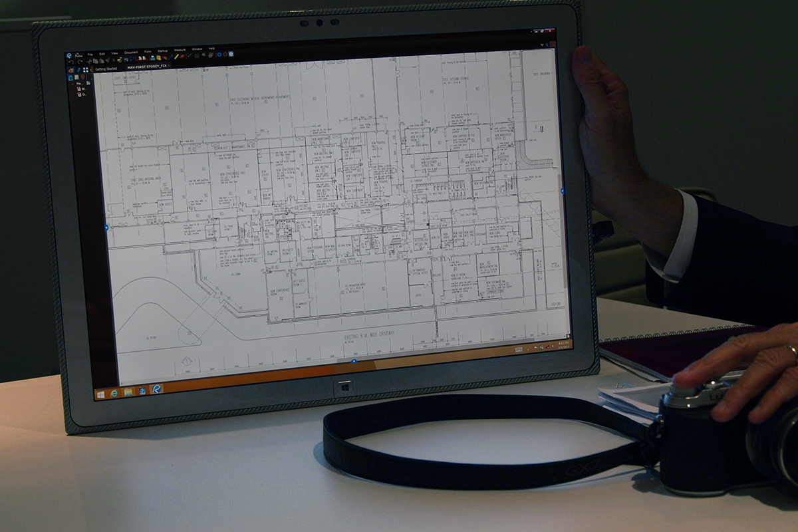Image resolution: width=798 pixels, height=532 pixels.
Task: Click the left panel splitter handle
Action: pyautogui.click(x=106, y=227)
